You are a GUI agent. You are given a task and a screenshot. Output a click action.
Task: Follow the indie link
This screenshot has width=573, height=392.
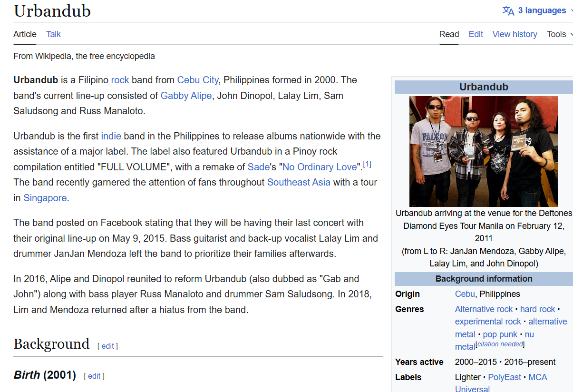click(111, 136)
